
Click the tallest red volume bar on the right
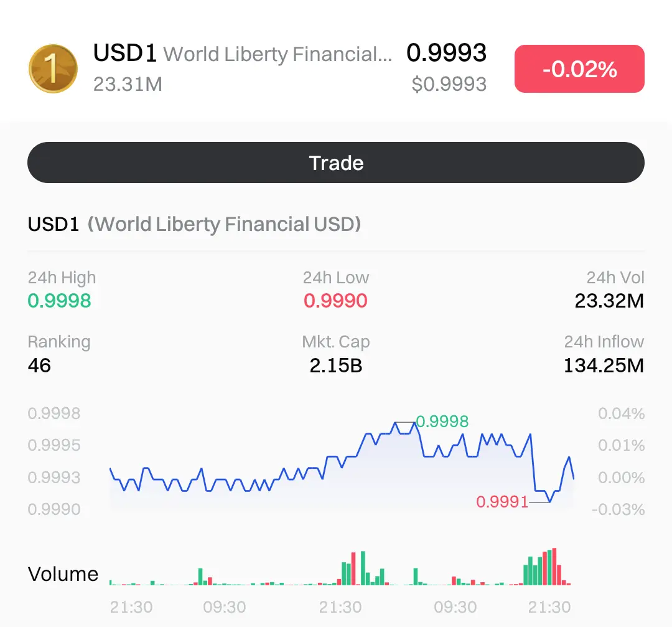(554, 567)
